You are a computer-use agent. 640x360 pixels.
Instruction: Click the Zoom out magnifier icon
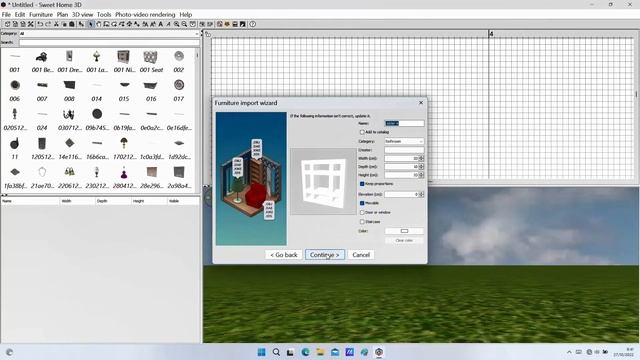click(x=184, y=24)
